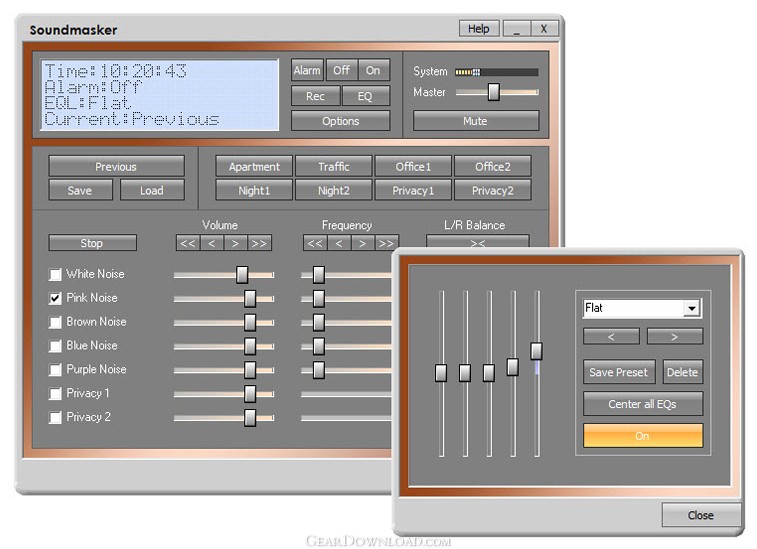This screenshot has width=757, height=549.
Task: Open the Help menu
Action: (478, 28)
